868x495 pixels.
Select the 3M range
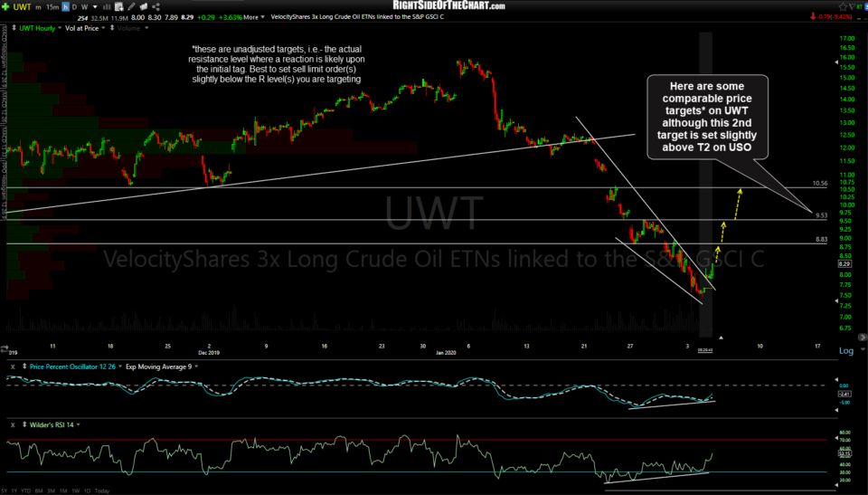point(51,490)
